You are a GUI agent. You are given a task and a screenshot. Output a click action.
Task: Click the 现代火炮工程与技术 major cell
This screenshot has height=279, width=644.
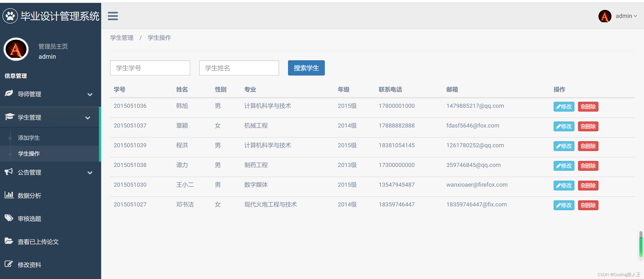[x=271, y=205]
